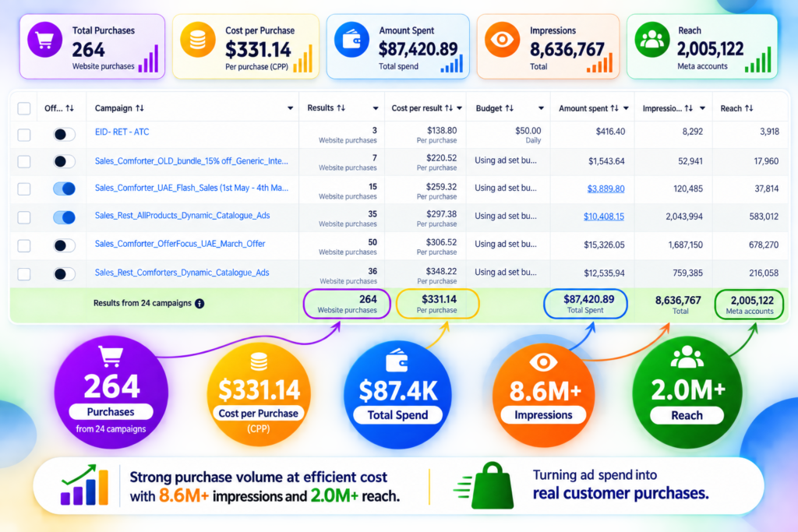798x532 pixels.
Task: Open the EID- RET - ATC campaign link
Action: point(122,132)
